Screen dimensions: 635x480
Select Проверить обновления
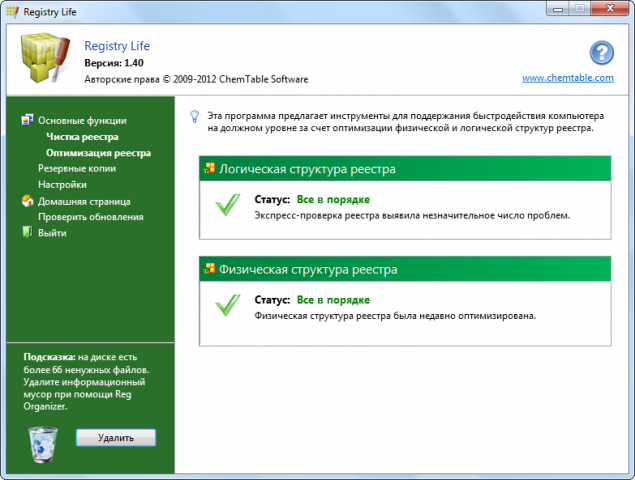(x=91, y=217)
